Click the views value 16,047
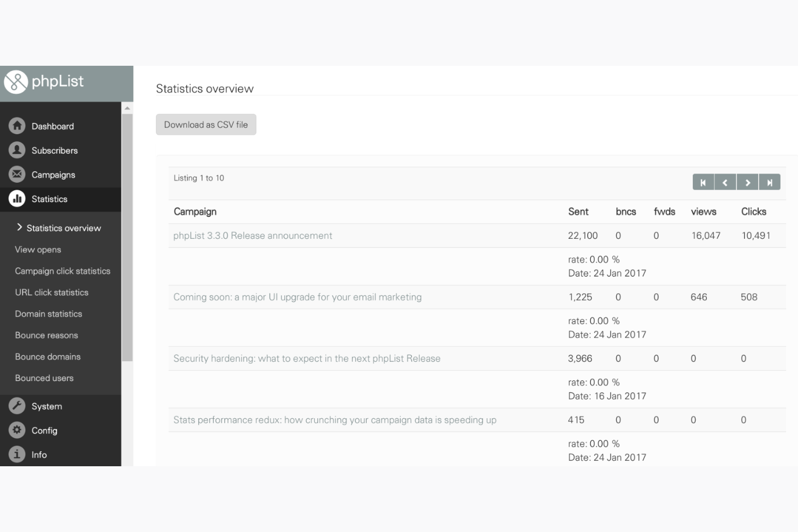The height and width of the screenshot is (532, 798). pyautogui.click(x=706, y=236)
